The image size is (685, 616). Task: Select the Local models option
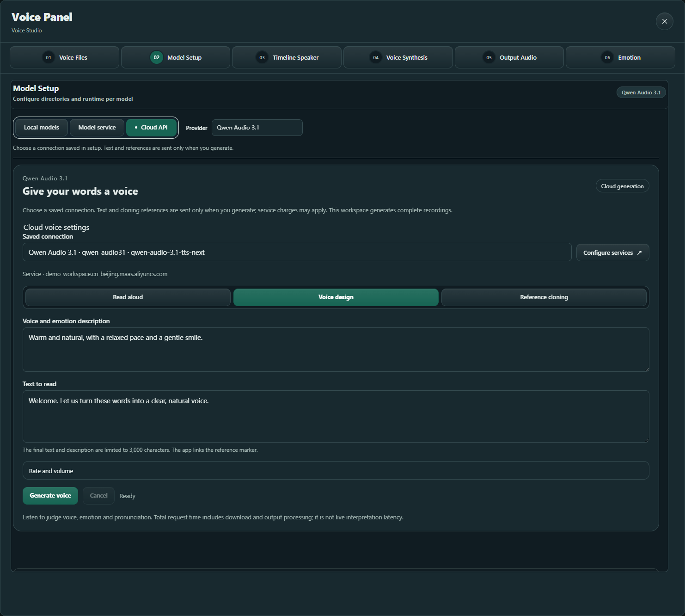click(x=42, y=128)
